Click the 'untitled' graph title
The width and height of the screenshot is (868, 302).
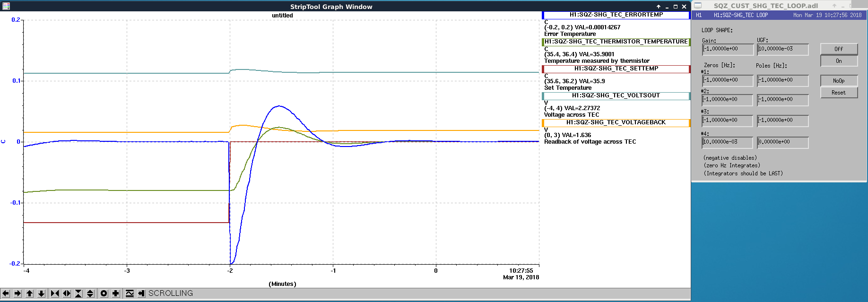pyautogui.click(x=282, y=16)
